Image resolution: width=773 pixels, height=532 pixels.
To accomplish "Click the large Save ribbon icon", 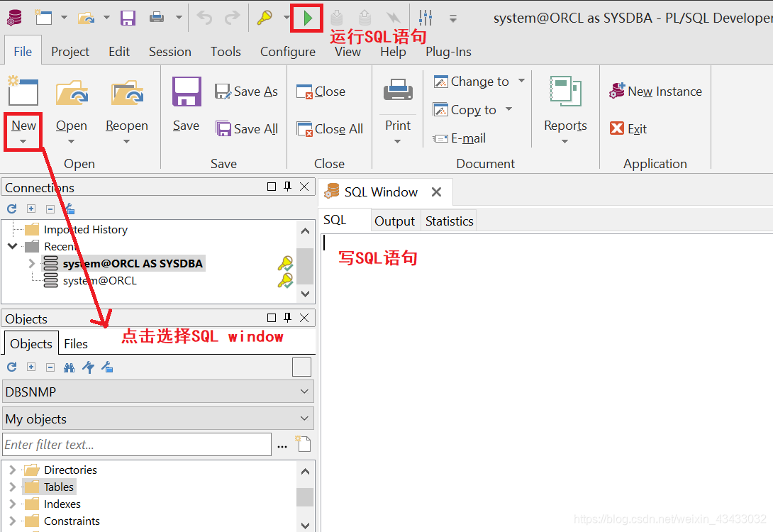I will 187,92.
